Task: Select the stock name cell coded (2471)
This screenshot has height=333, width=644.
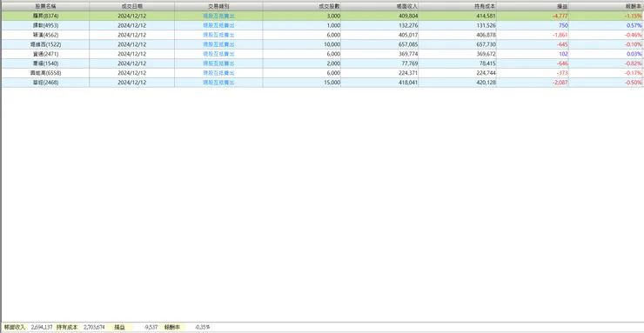Action: 45,54
